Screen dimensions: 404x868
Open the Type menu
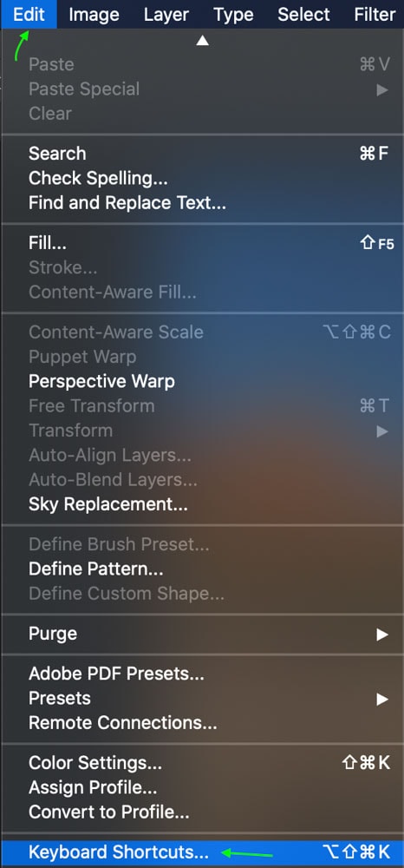pos(233,15)
